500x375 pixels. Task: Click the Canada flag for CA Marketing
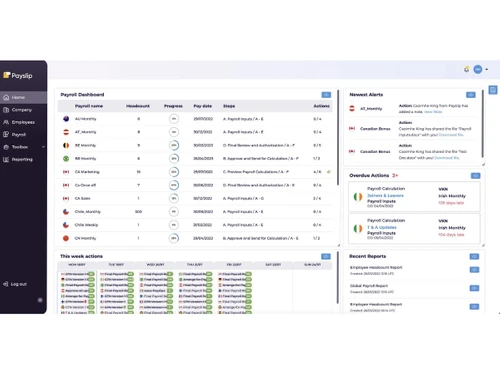[66, 172]
